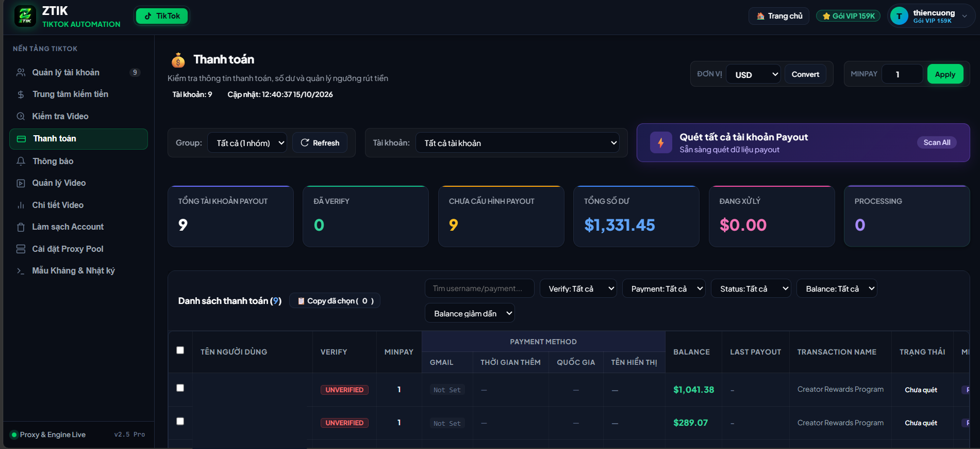Screen dimensions: 980x449
Task: Click the money bag icon beside Thanh toán title
Action: (178, 60)
